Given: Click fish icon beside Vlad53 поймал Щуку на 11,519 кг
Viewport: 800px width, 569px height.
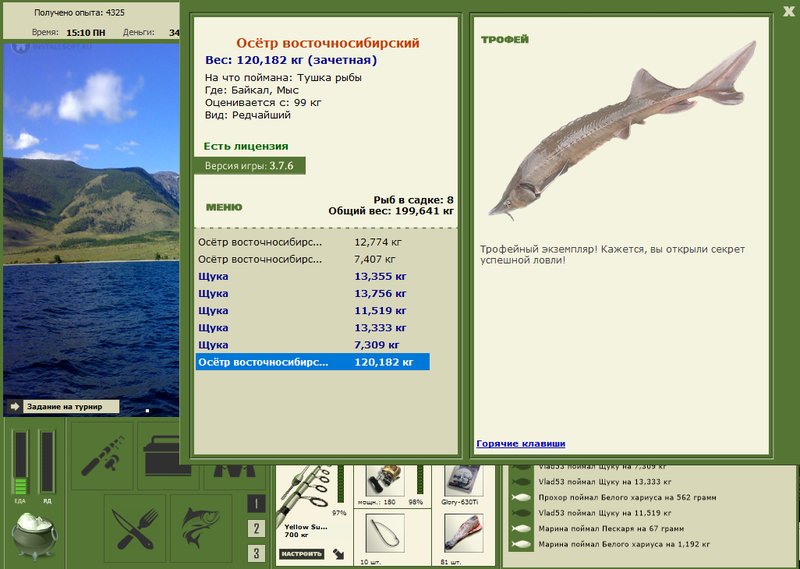Looking at the screenshot, I should (x=521, y=513).
